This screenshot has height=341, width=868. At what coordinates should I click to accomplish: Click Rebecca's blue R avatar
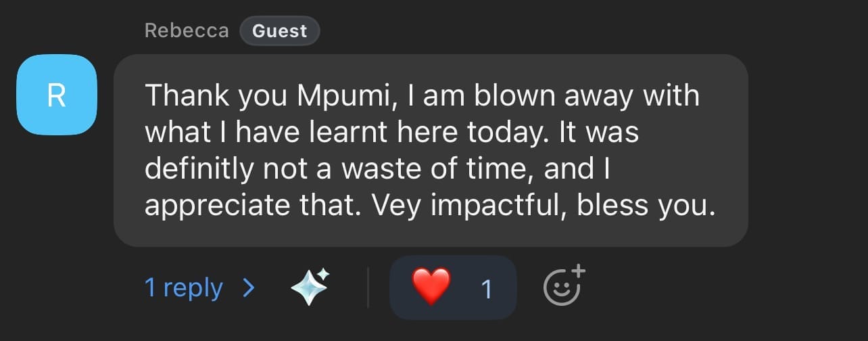(56, 95)
